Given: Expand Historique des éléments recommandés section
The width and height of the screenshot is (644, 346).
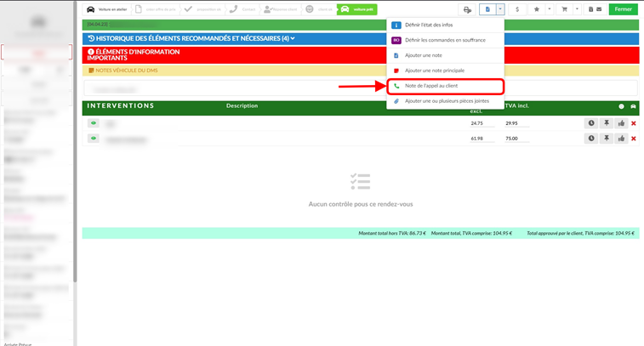Looking at the screenshot, I should [x=191, y=38].
